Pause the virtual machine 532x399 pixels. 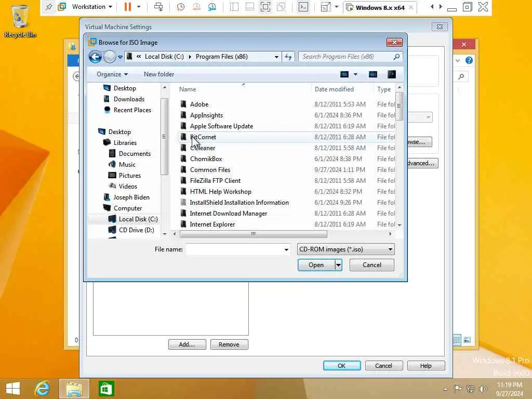point(128,7)
